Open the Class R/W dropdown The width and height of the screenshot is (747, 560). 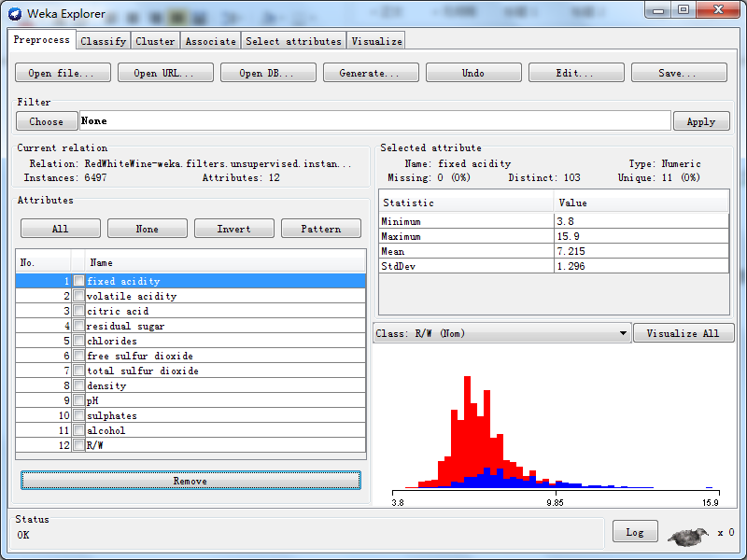point(502,333)
